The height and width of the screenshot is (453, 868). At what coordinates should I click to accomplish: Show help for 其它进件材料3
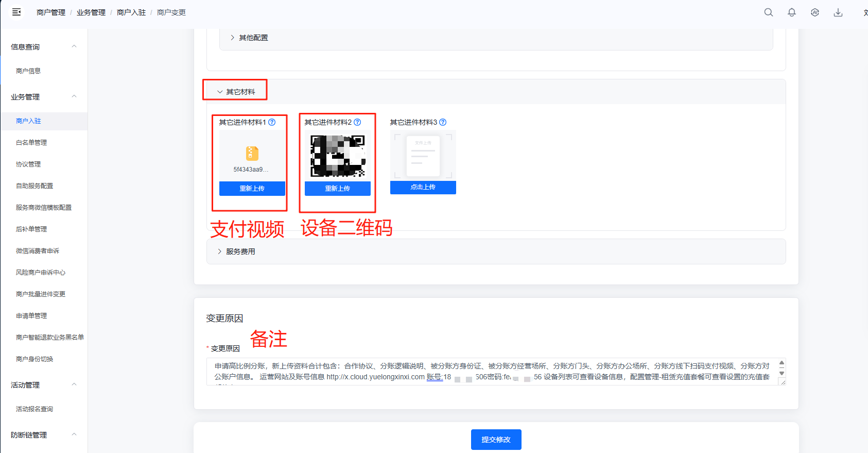(x=443, y=122)
